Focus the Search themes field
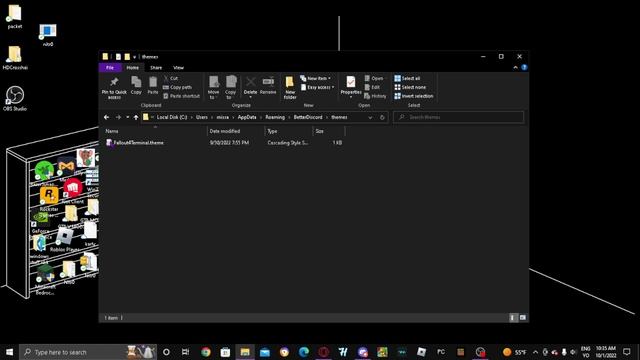Viewport: 640px width, 360px height. coord(458,117)
